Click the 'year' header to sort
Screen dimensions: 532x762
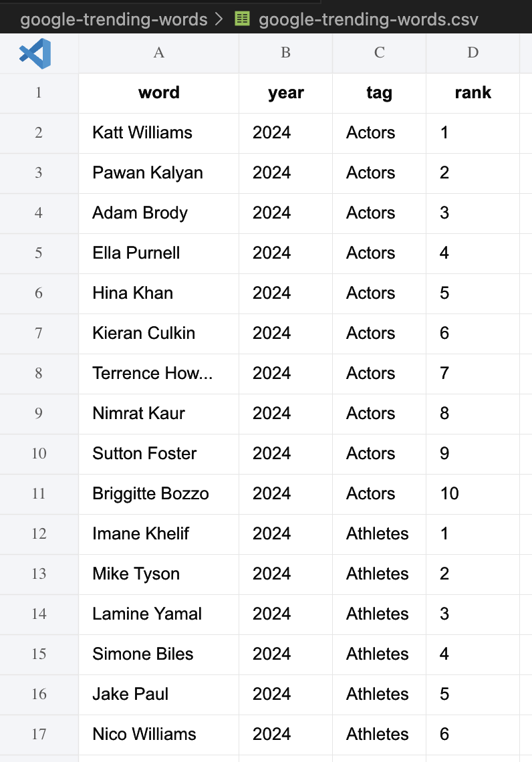285,93
